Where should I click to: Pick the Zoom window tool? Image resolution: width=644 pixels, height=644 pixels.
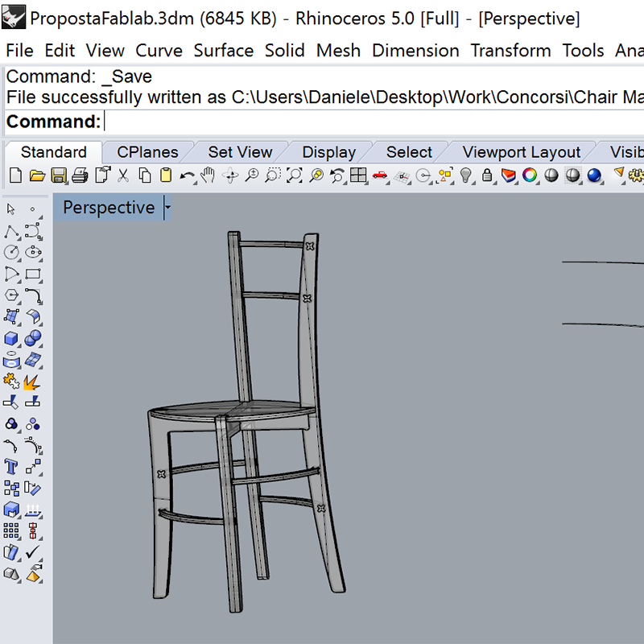tap(273, 175)
